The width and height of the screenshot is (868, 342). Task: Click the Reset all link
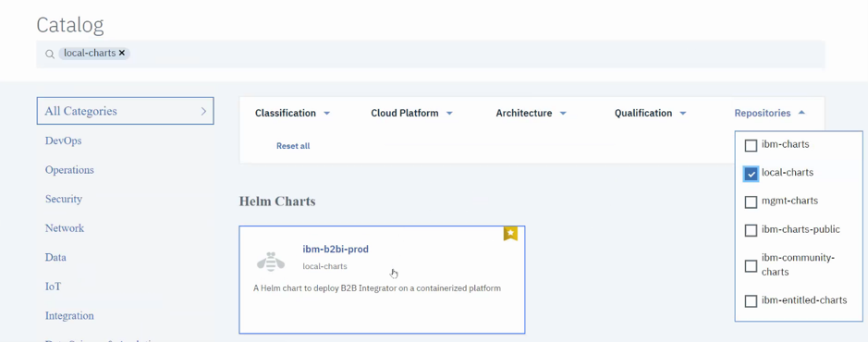pyautogui.click(x=293, y=146)
